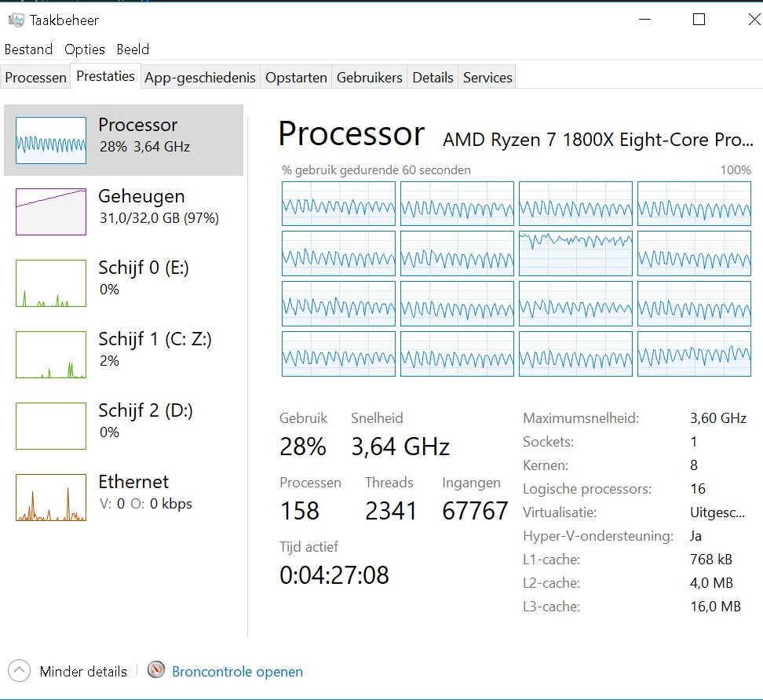Click the logical processor graph with highest usage

click(x=575, y=253)
